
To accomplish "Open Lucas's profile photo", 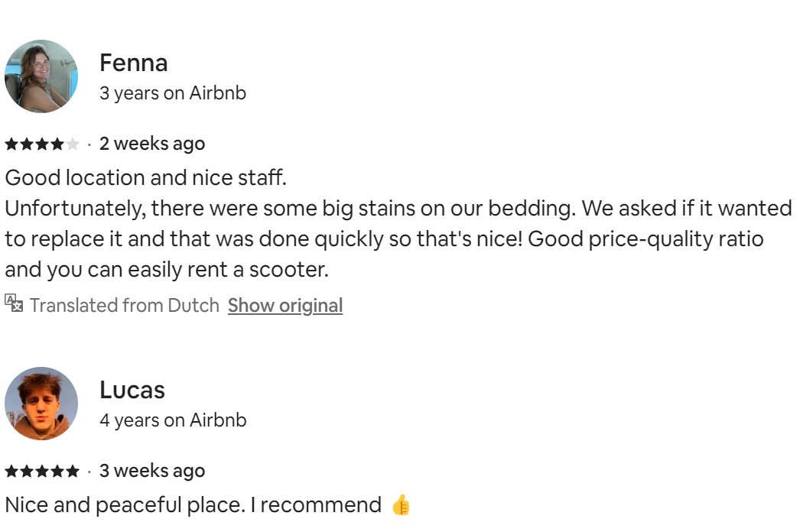I will (41, 404).
